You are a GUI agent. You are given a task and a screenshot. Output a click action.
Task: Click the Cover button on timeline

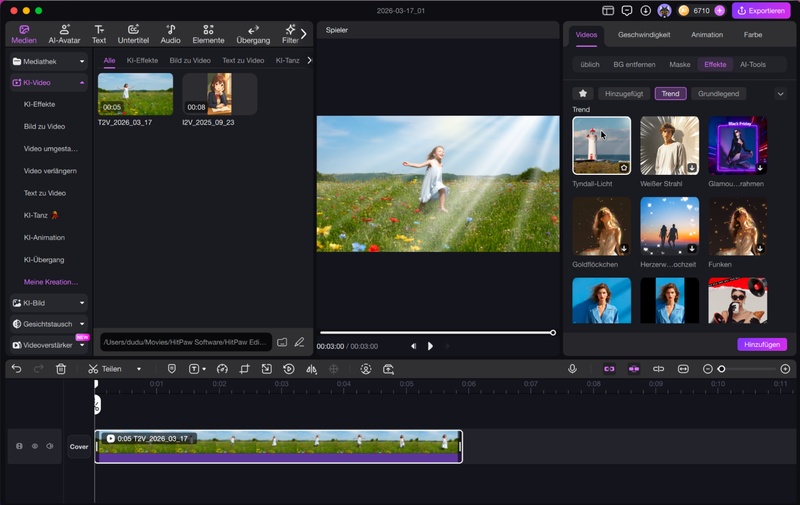pyautogui.click(x=79, y=446)
